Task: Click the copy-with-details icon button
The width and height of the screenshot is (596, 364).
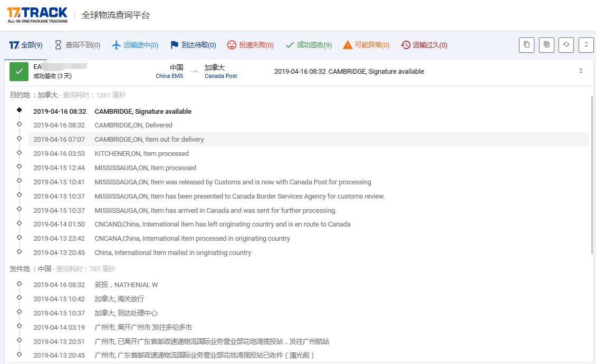Action: click(546, 45)
